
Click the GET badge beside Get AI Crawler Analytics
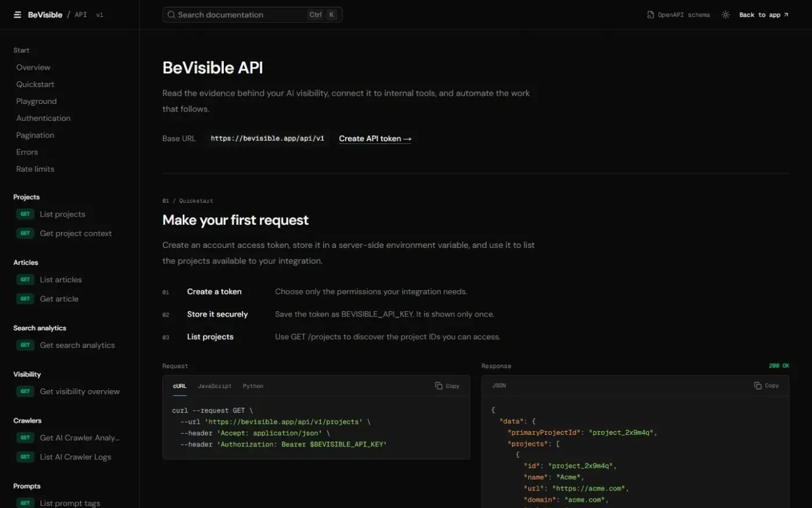click(25, 438)
